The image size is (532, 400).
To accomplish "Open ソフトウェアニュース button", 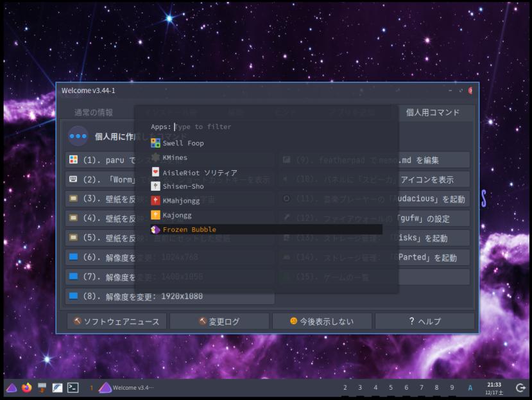I will 117,321.
